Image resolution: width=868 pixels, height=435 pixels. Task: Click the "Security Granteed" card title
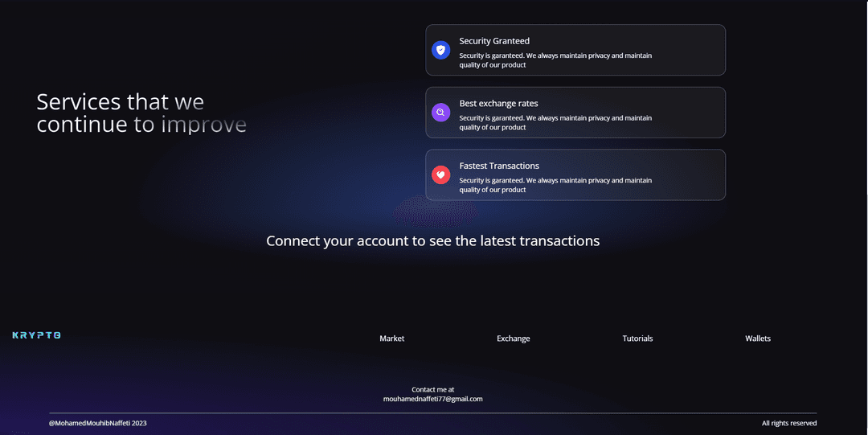pos(494,41)
